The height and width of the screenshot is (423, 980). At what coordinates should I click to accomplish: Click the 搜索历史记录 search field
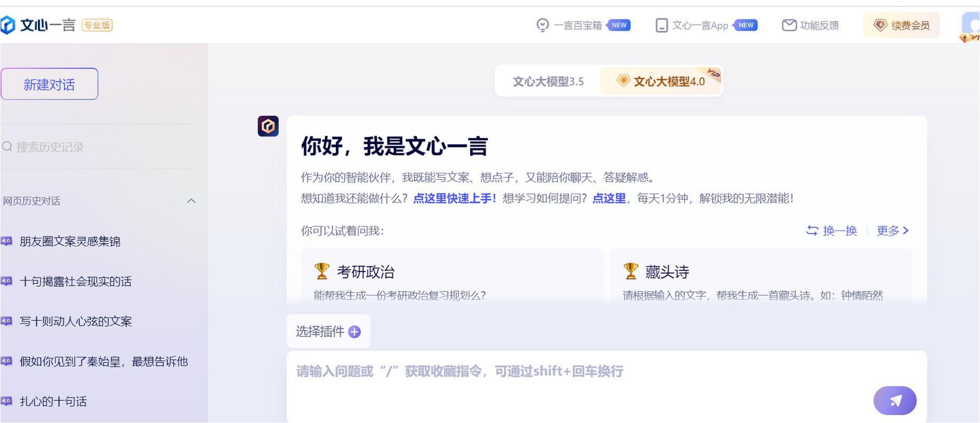point(98,147)
